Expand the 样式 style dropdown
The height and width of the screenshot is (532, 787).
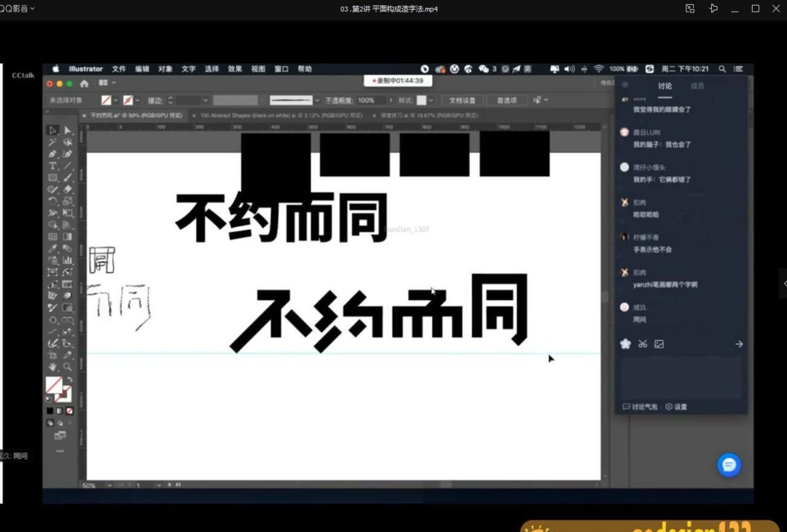[x=430, y=100]
